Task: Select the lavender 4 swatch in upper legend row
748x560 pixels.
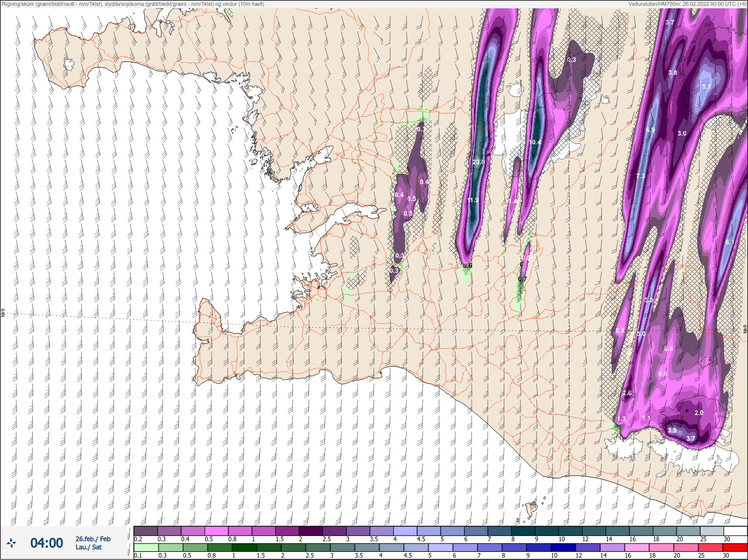Action: point(406,531)
